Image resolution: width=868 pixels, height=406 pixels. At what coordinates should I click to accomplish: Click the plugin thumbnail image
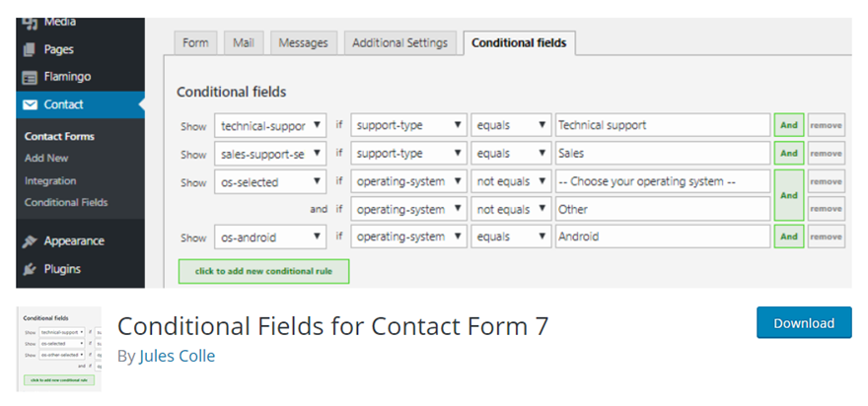coord(59,349)
